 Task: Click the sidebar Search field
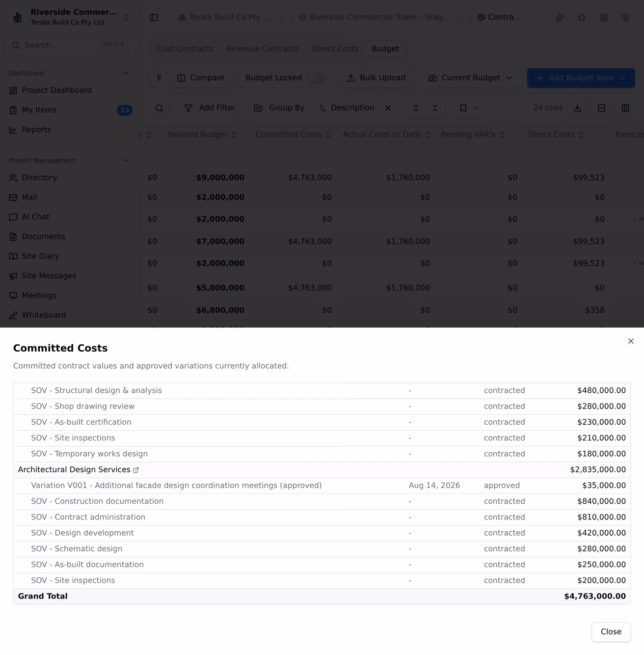click(70, 45)
